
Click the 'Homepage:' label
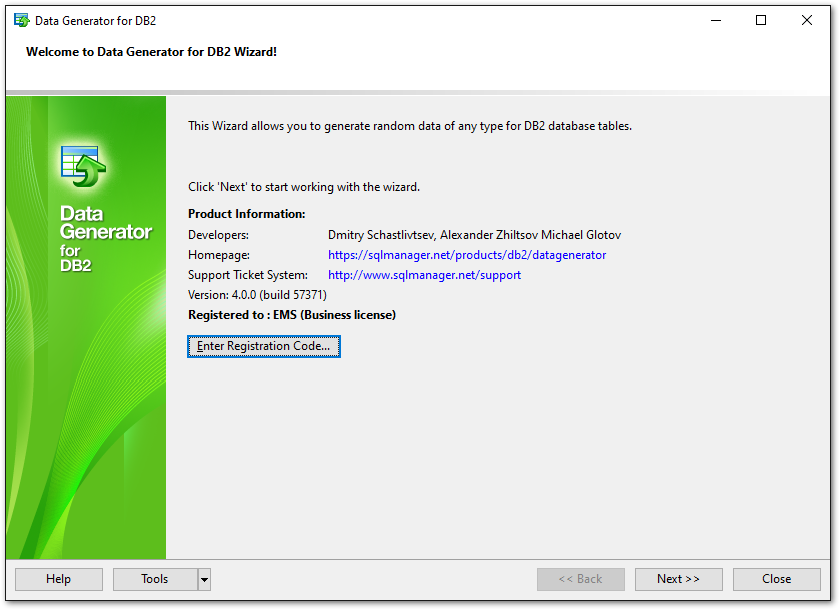coord(219,255)
